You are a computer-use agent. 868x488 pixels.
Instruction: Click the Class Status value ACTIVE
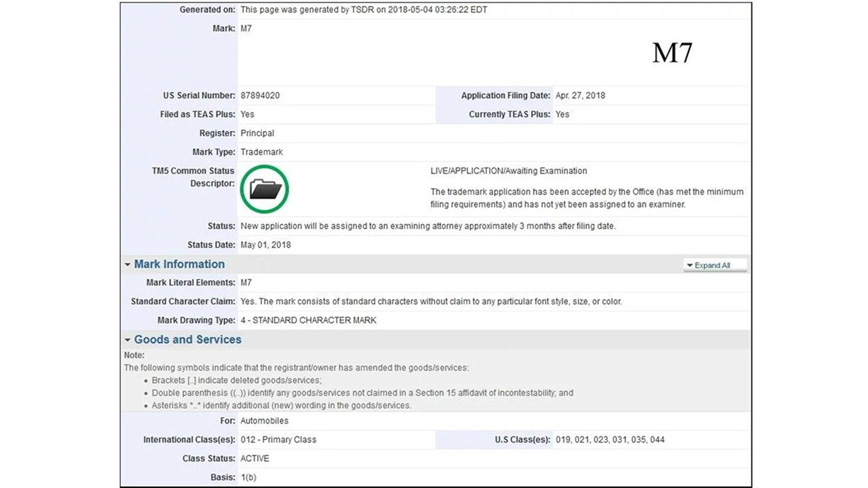(x=254, y=459)
